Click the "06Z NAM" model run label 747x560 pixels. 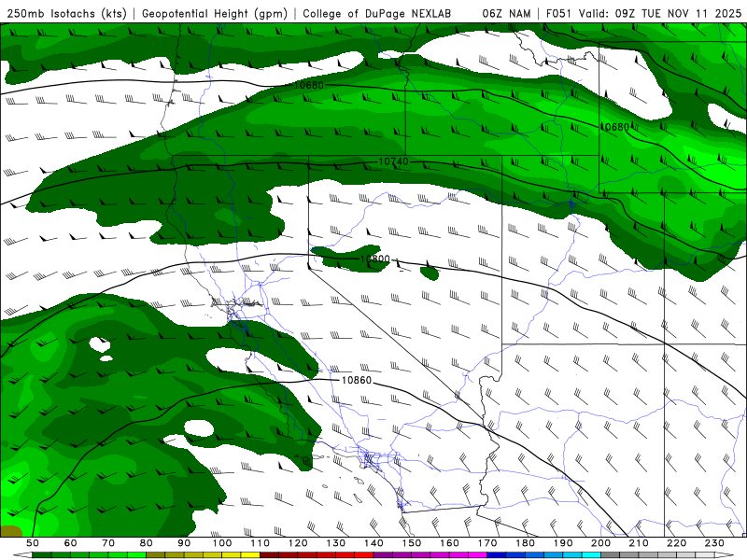point(506,14)
